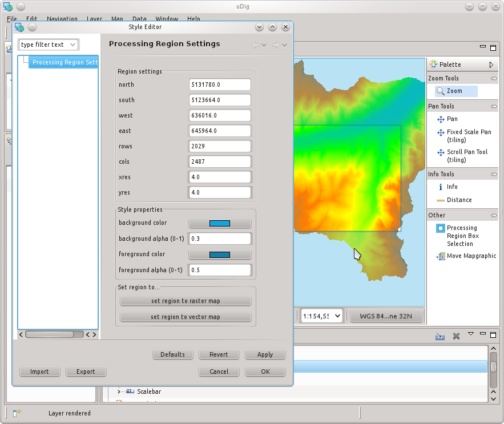Click the Revert button

coord(219,354)
